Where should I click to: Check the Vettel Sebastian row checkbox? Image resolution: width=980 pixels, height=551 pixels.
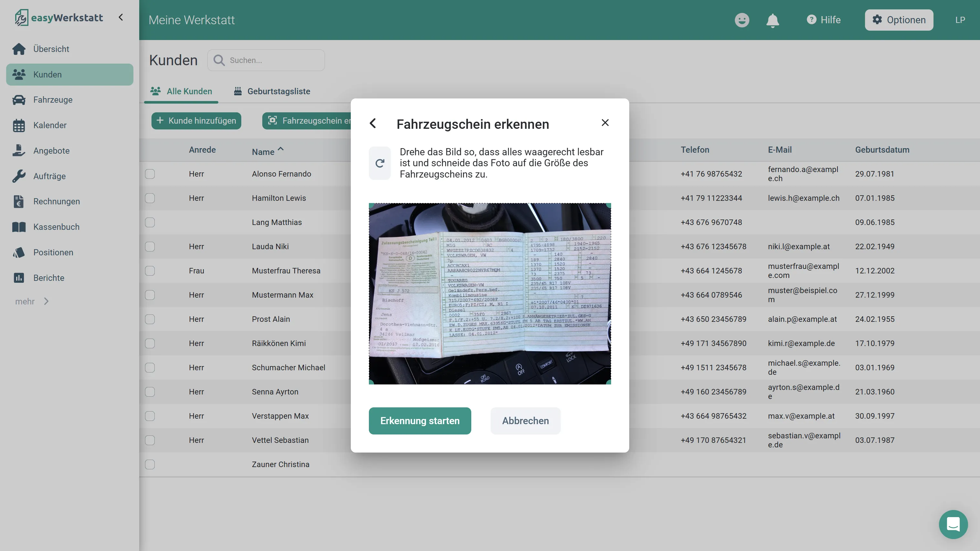150,440
